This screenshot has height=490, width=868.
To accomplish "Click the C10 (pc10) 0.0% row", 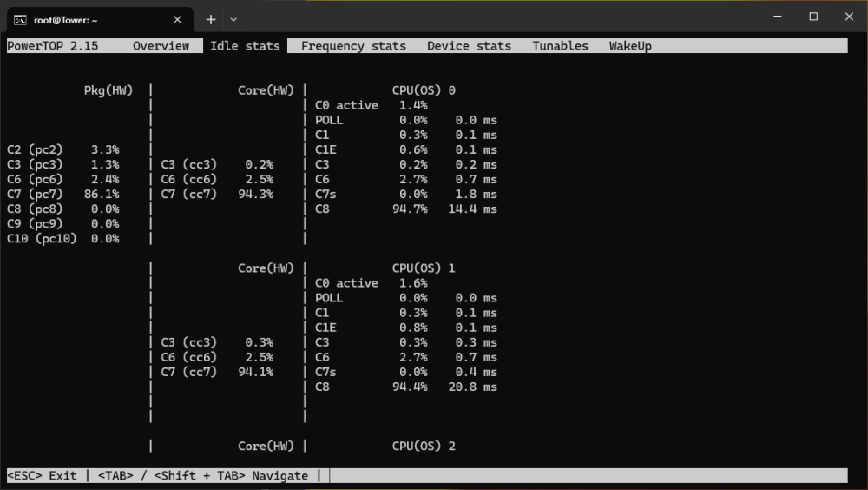I will click(x=63, y=239).
